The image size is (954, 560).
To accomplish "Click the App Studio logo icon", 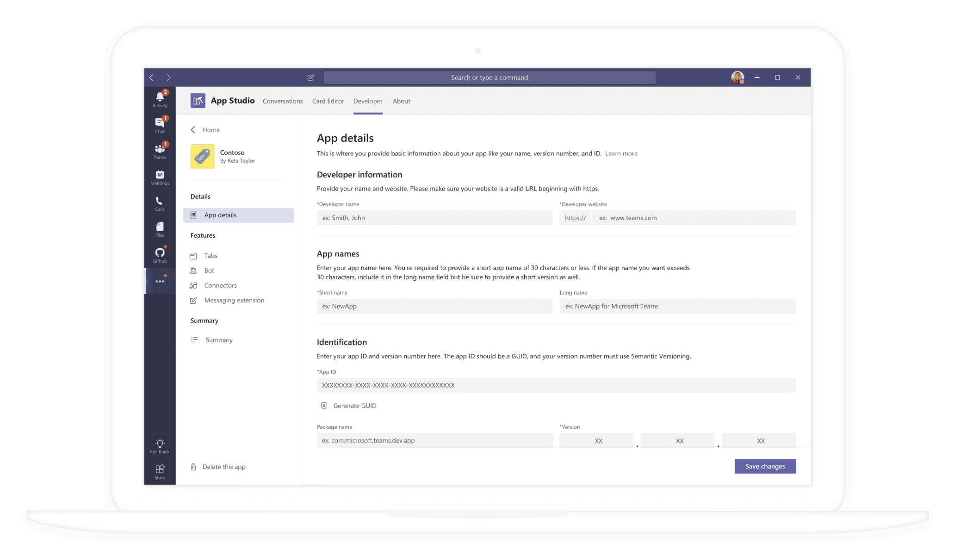I will point(198,100).
